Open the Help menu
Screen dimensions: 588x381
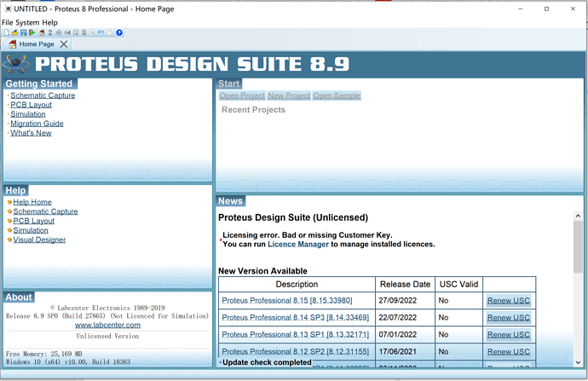click(x=49, y=22)
